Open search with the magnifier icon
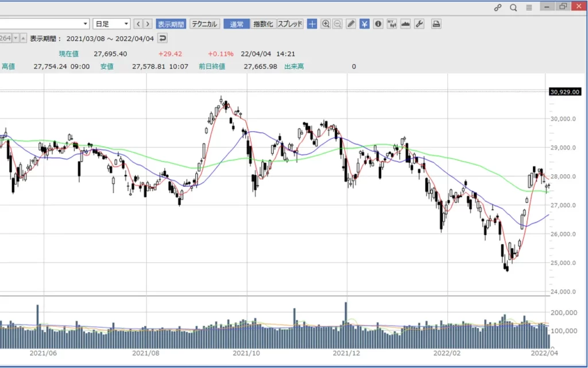The image size is (588, 368). (513, 7)
